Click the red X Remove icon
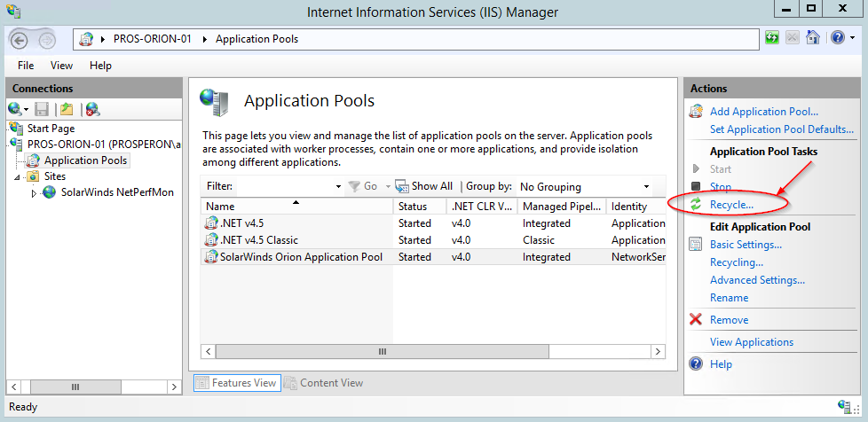 coord(696,319)
